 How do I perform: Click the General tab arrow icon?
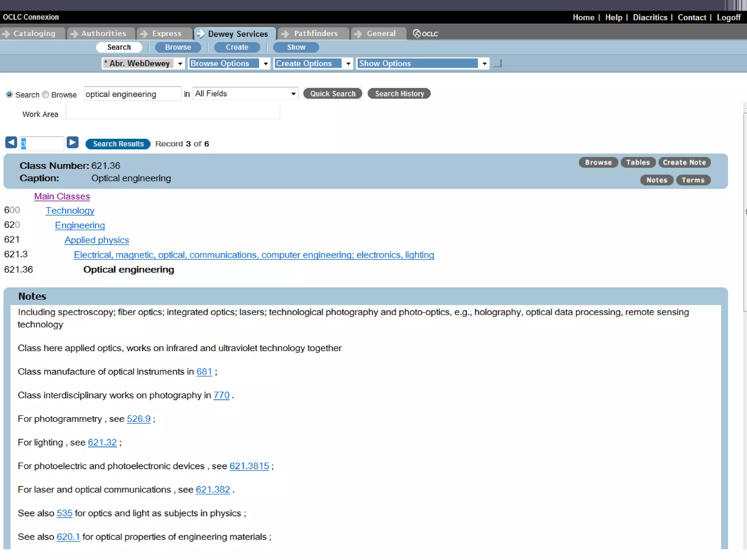358,34
